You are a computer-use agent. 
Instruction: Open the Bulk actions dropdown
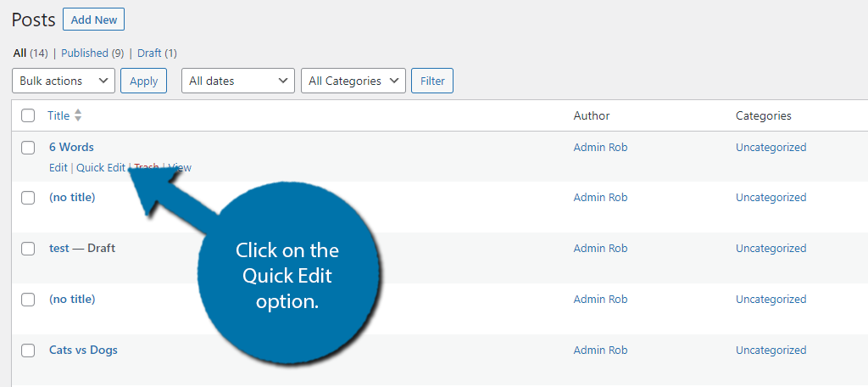pyautogui.click(x=63, y=81)
